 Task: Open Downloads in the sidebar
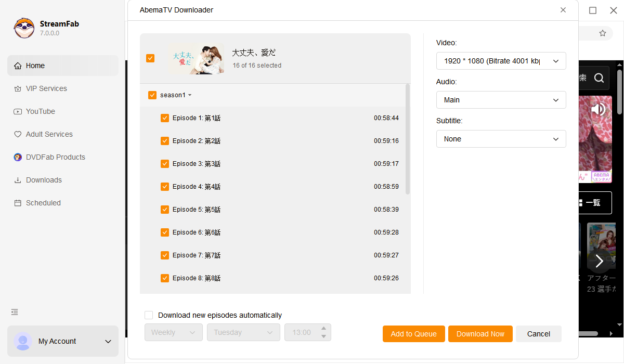click(x=44, y=180)
